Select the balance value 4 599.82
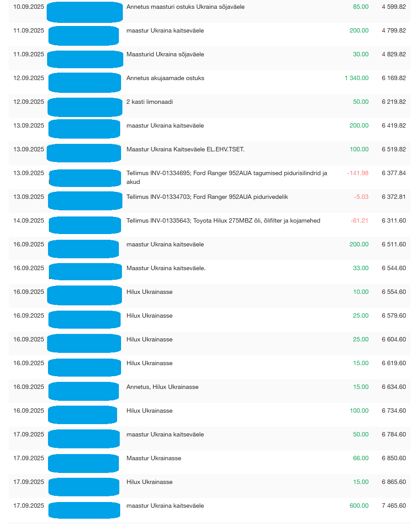The height and width of the screenshot is (524, 420). click(x=394, y=7)
